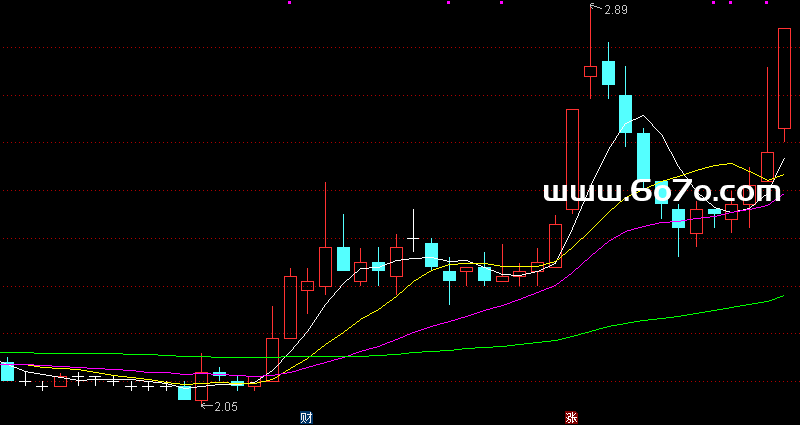
Task: Select the tall red candle at far right
Action: [785, 78]
